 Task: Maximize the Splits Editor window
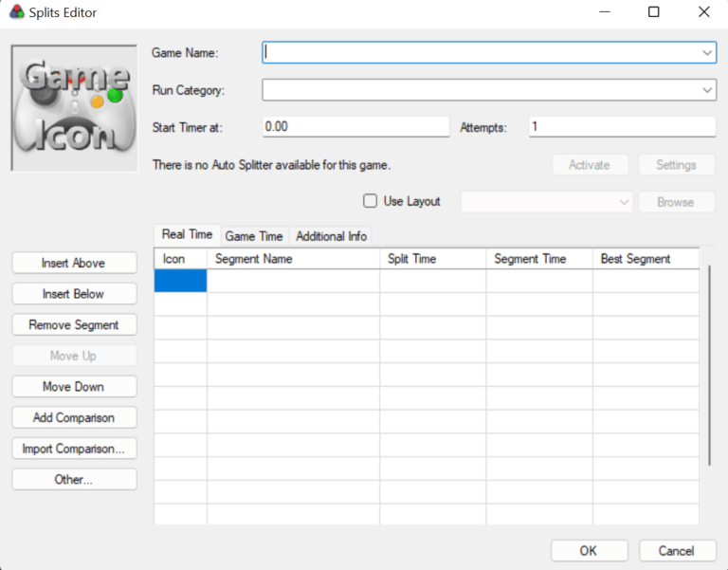tap(654, 12)
